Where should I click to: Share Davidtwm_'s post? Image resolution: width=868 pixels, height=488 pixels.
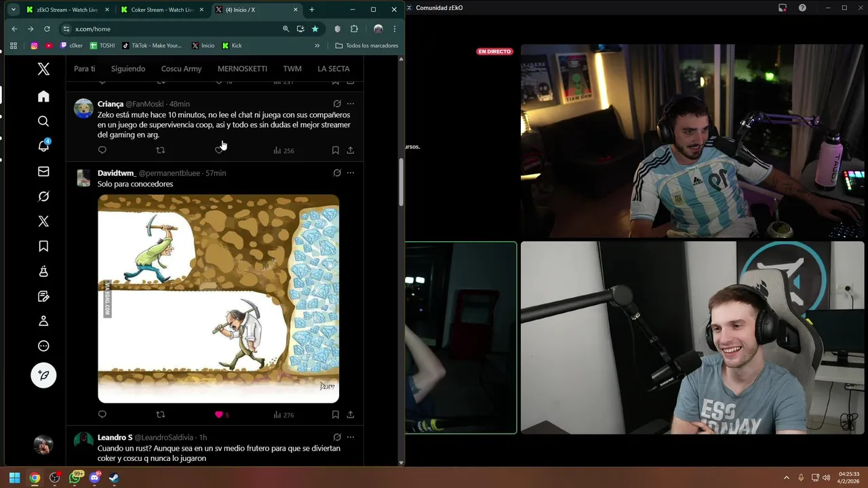[x=351, y=414]
